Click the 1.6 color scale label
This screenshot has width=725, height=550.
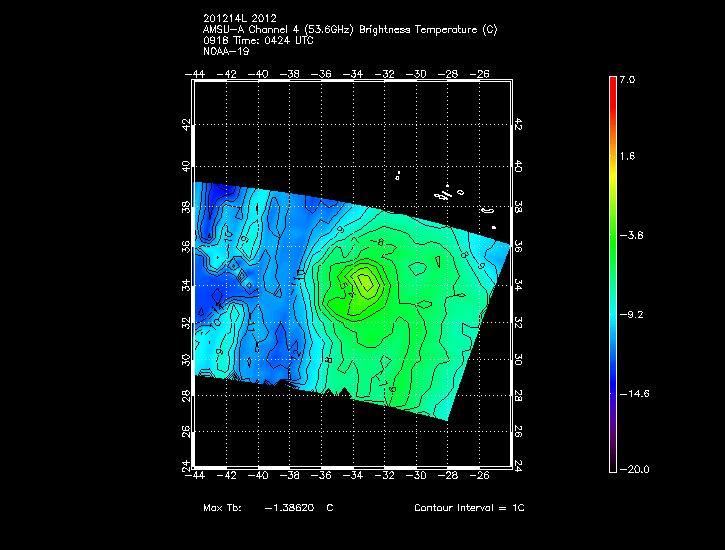pyautogui.click(x=626, y=156)
